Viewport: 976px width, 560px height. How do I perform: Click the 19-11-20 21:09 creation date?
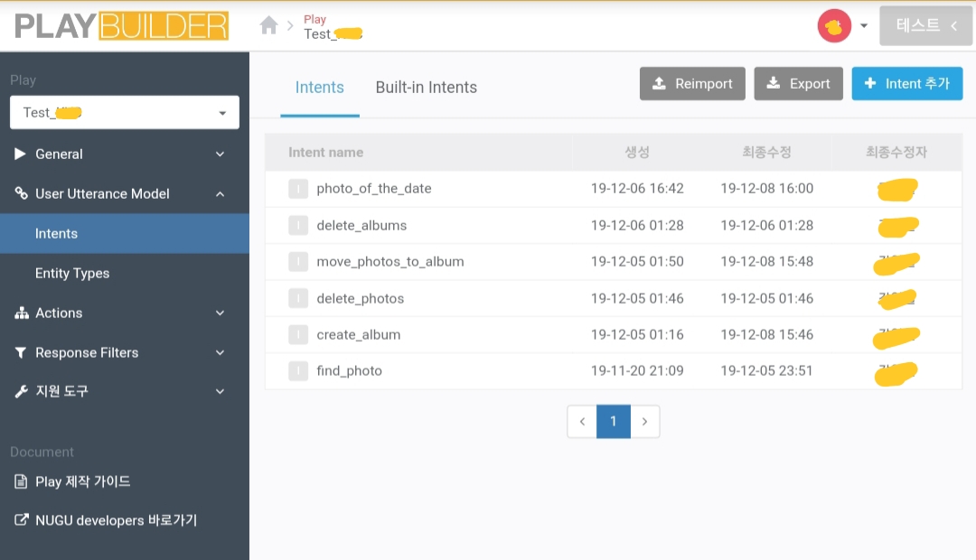tap(637, 371)
